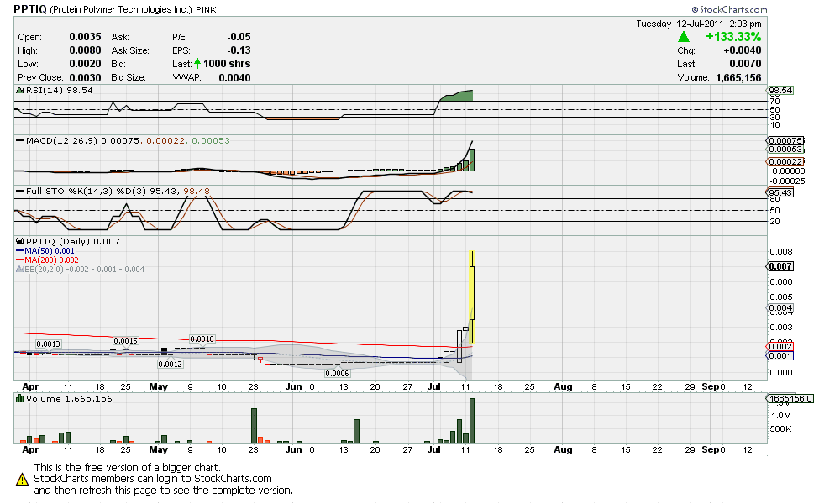The height and width of the screenshot is (504, 819).
Task: Click the EPS value -0.13
Action: 239,50
